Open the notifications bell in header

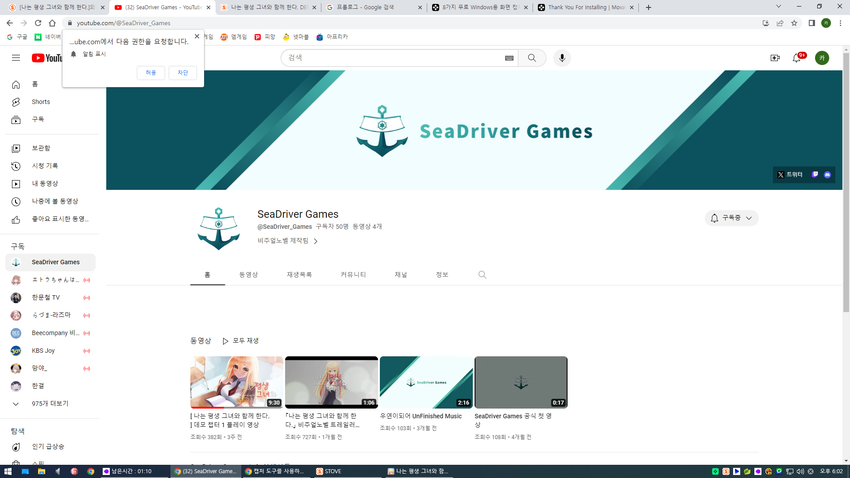[x=797, y=58]
